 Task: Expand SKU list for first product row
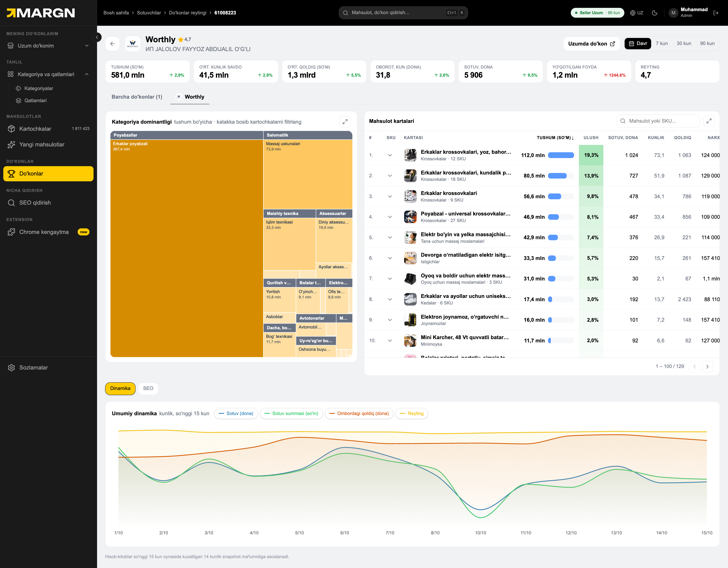390,156
